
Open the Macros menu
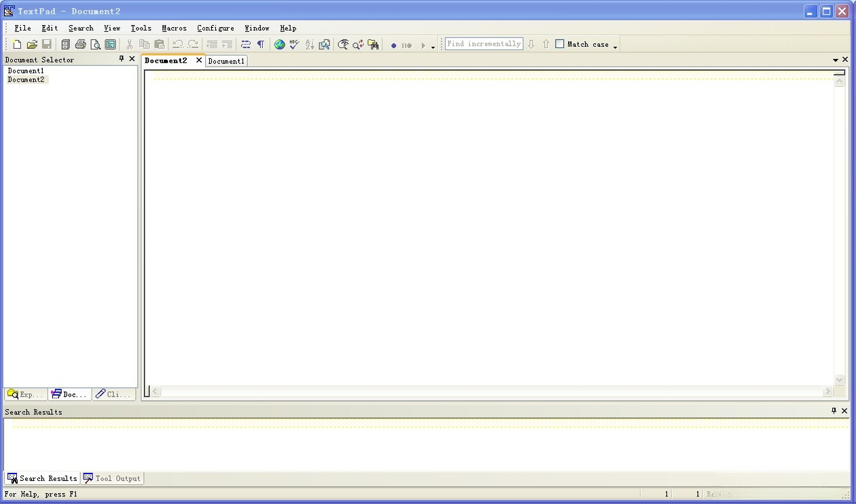click(174, 28)
